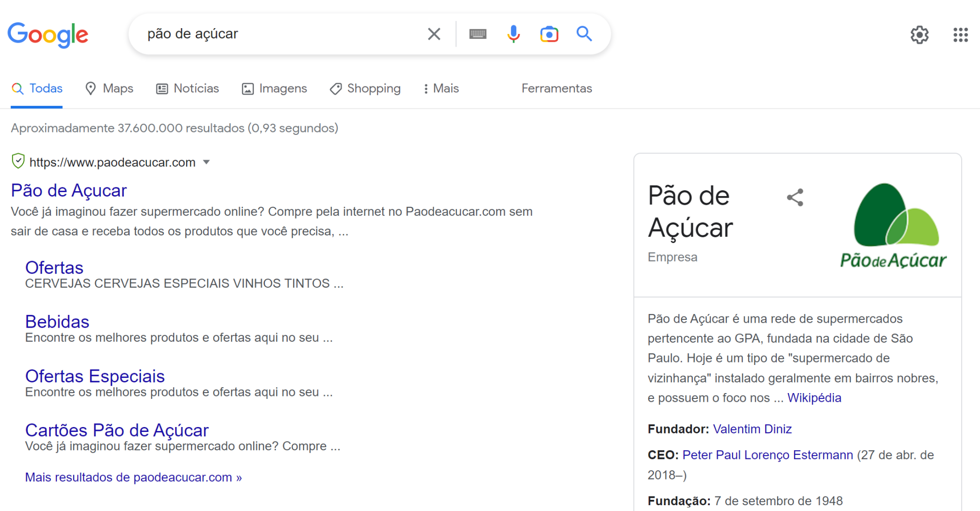Open the Ofertas Especiais result link

pyautogui.click(x=95, y=376)
